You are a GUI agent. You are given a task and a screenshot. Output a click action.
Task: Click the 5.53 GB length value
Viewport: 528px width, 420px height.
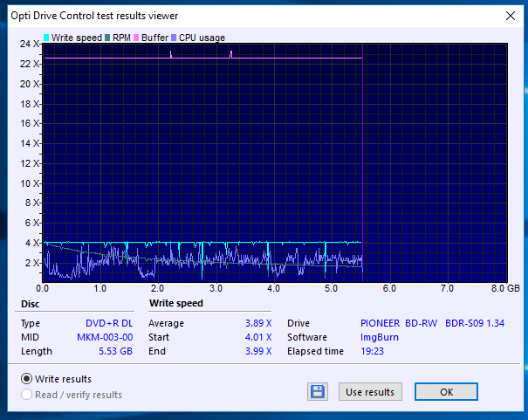click(x=115, y=351)
